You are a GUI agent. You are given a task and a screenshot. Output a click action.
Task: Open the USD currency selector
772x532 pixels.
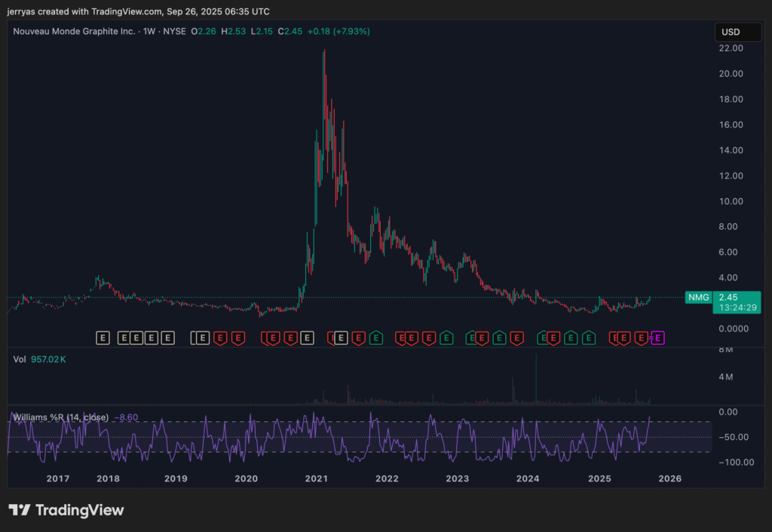731,32
